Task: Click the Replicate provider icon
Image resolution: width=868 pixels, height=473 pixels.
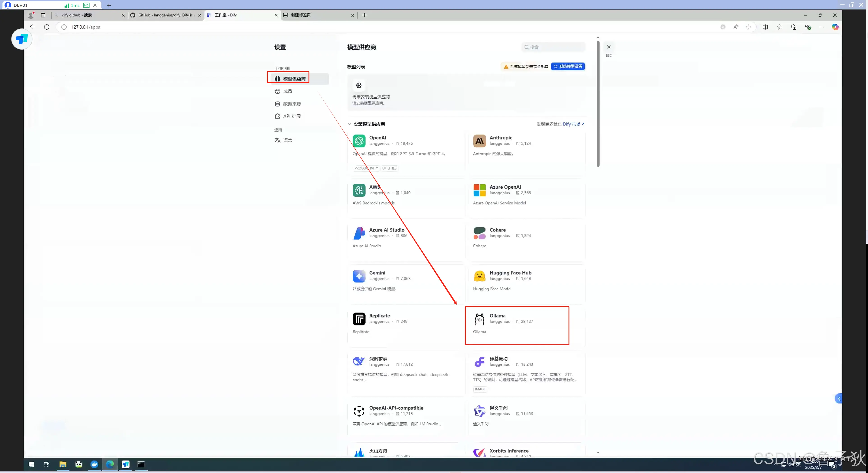Action: (x=359, y=319)
